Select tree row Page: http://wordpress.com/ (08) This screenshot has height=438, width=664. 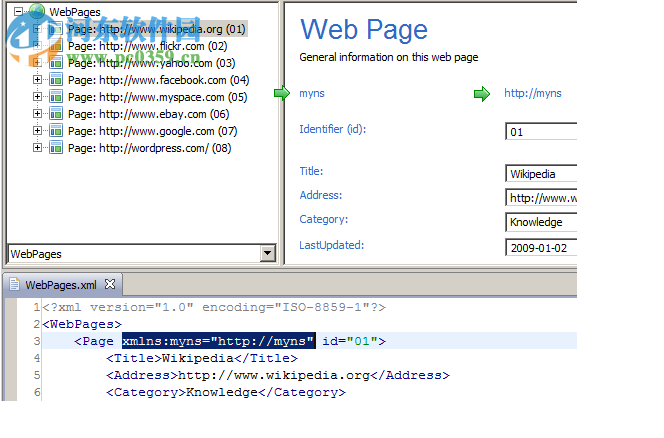[x=149, y=148]
